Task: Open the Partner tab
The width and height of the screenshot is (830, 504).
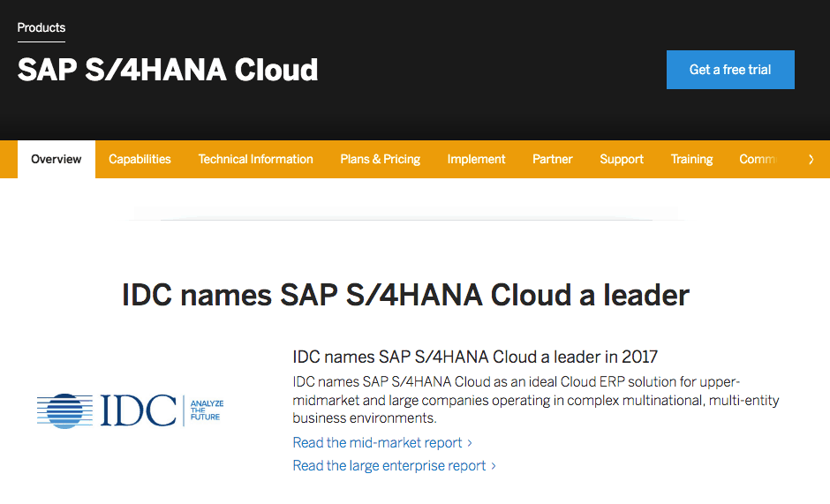Action: click(552, 160)
